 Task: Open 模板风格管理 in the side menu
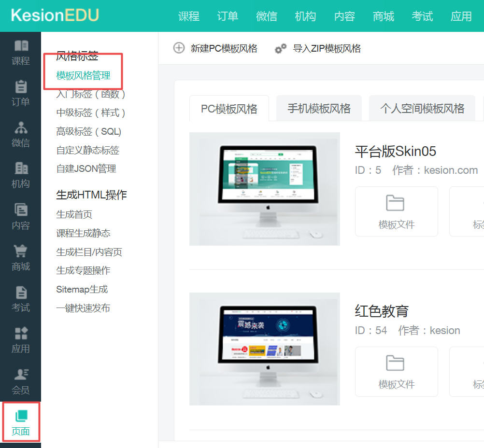(x=83, y=75)
